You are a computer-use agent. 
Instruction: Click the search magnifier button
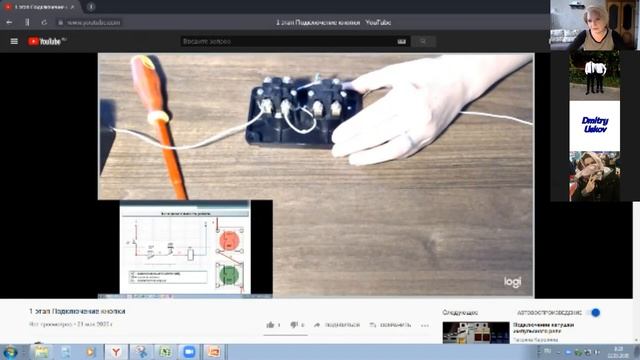point(423,41)
